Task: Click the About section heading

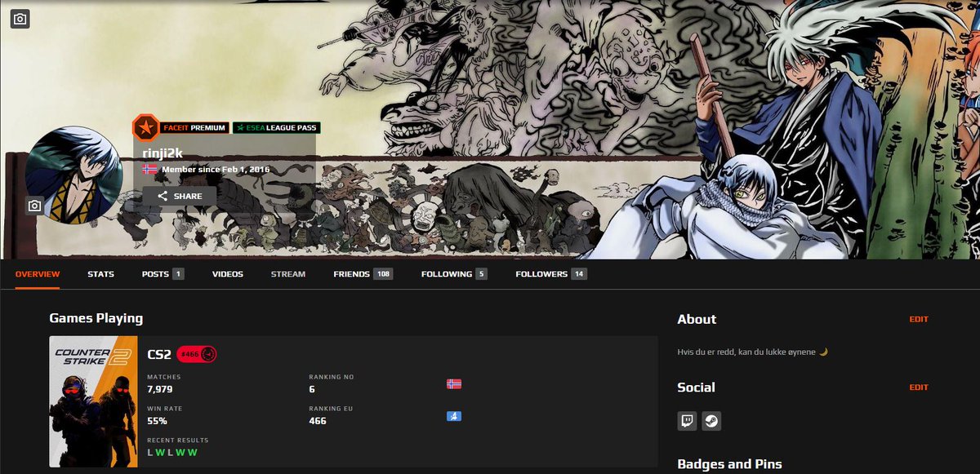Action: (697, 319)
